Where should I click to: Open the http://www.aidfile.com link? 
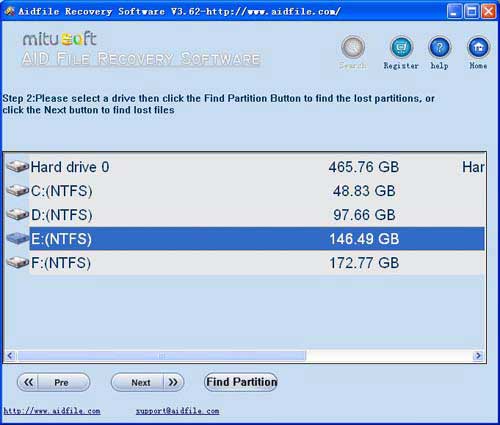pos(52,411)
